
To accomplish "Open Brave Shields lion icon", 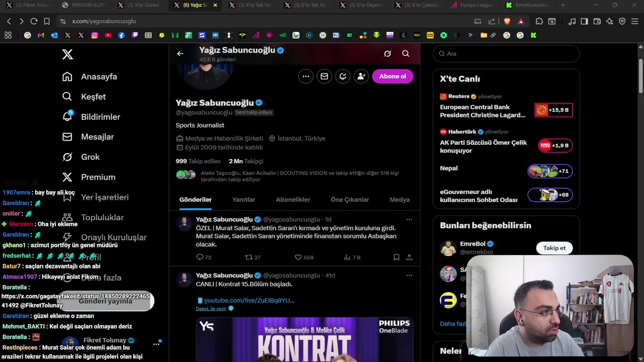I will [x=507, y=21].
